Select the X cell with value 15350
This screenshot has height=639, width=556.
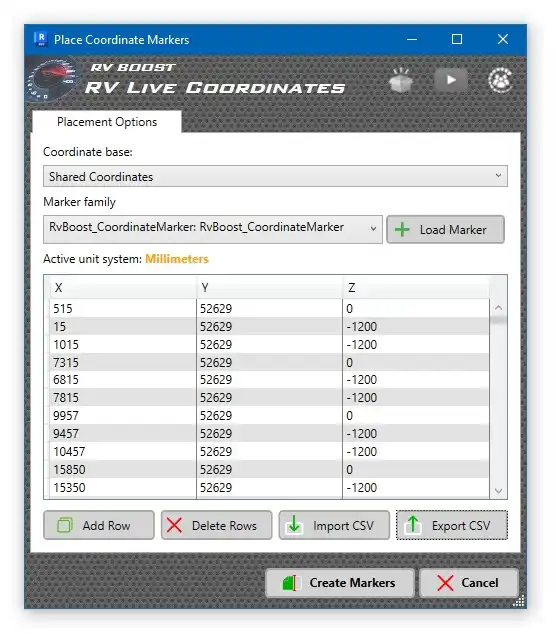(x=123, y=487)
